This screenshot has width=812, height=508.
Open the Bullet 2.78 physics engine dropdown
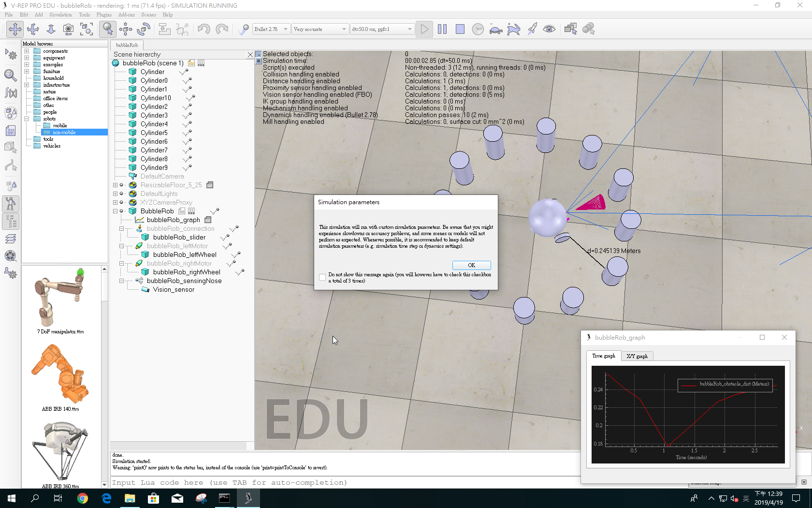pos(271,29)
